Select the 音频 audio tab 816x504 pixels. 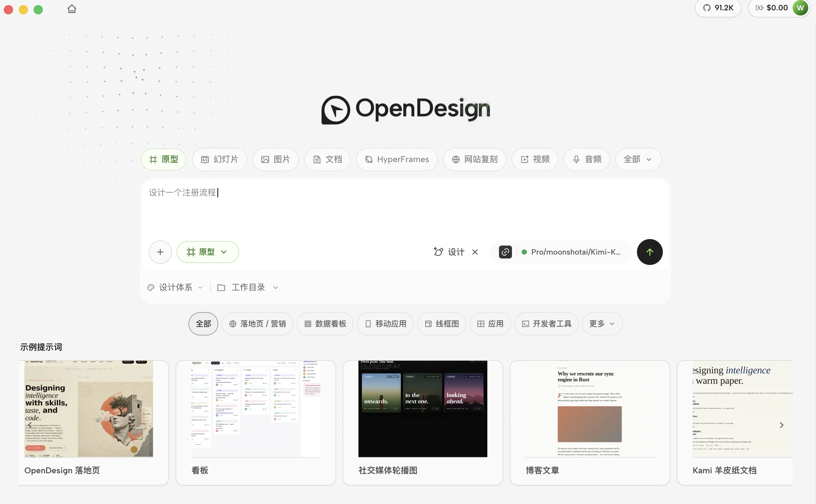pyautogui.click(x=587, y=159)
